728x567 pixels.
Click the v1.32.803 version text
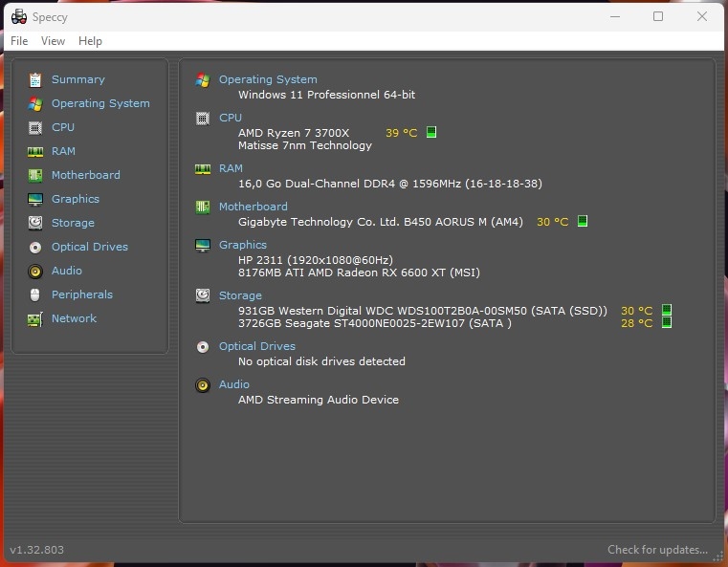click(36, 550)
